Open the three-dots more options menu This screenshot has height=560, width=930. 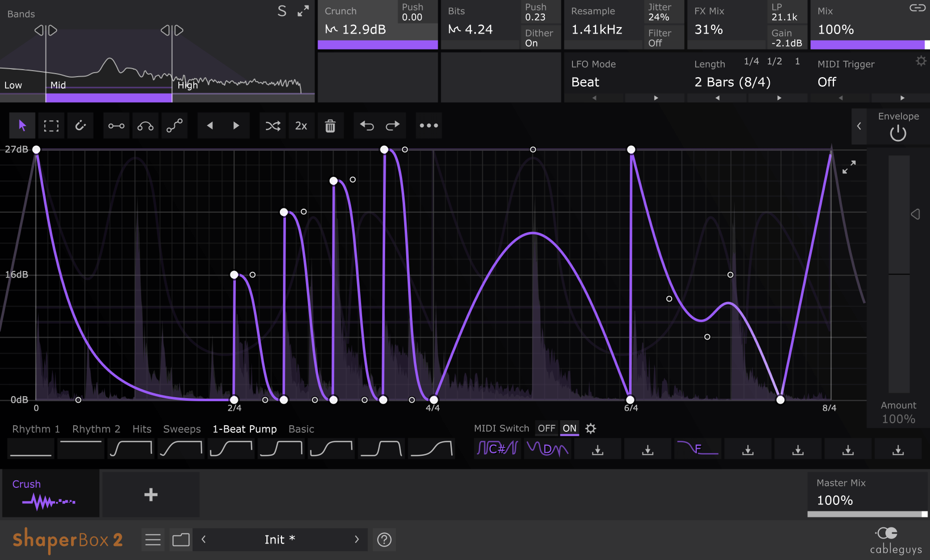pyautogui.click(x=429, y=126)
